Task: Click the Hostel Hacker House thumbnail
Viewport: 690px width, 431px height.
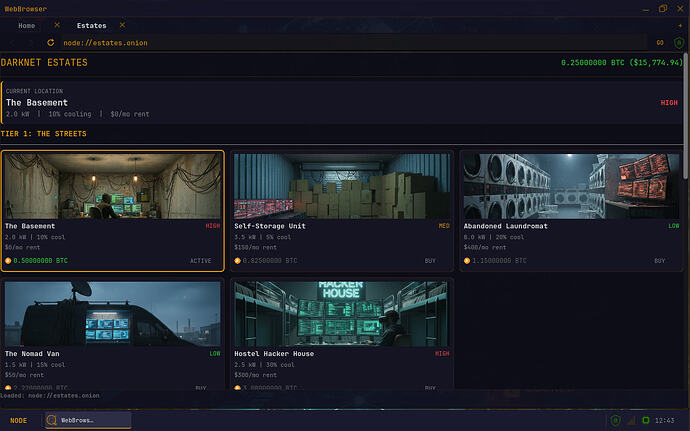Action: pos(342,313)
